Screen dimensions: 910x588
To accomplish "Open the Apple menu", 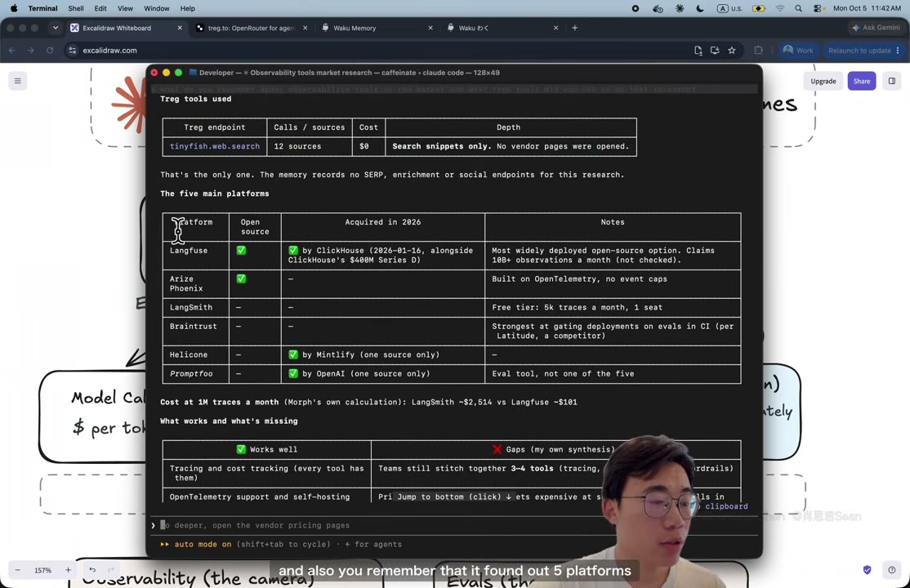I will coord(14,9).
